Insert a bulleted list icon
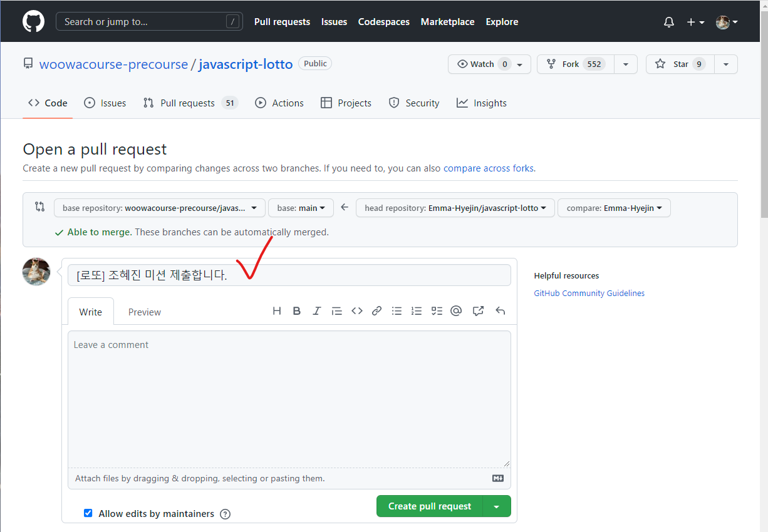 click(x=397, y=310)
